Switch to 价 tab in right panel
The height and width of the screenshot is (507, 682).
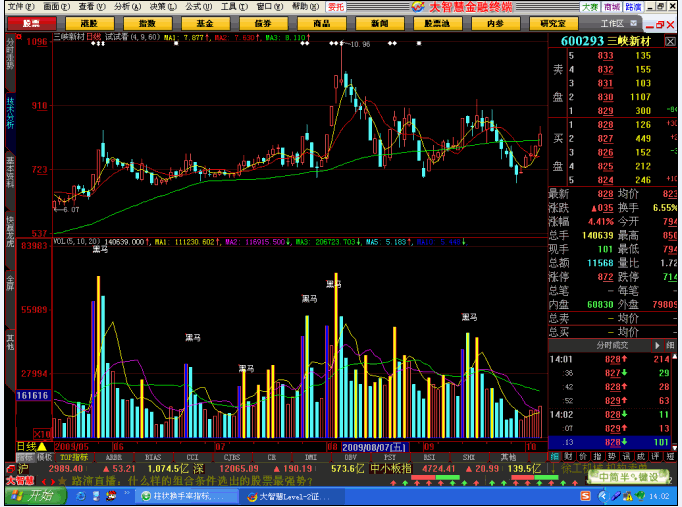(x=583, y=457)
